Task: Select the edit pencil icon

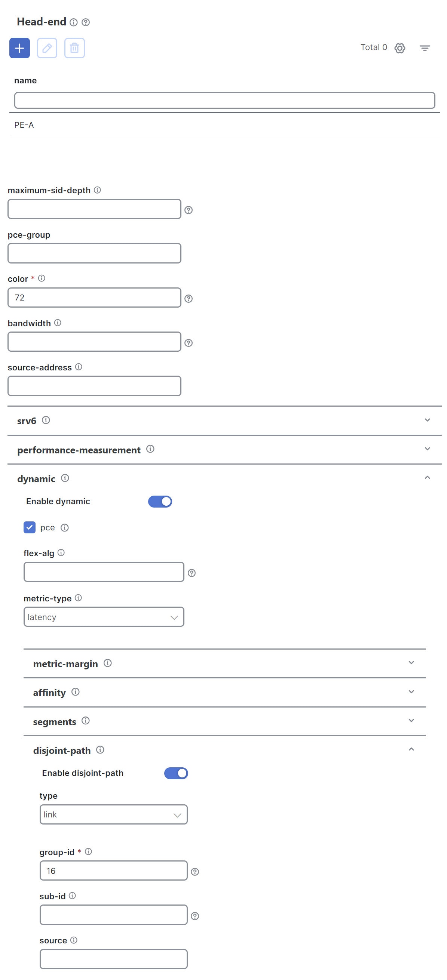Action: pos(47,48)
